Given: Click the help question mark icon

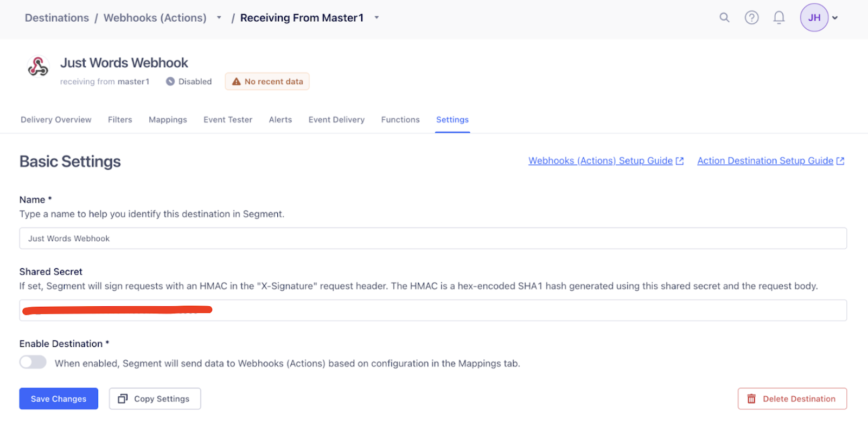Looking at the screenshot, I should click(x=751, y=17).
